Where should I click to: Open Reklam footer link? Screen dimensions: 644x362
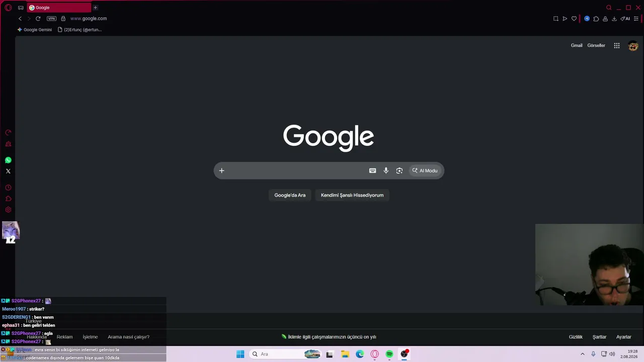(x=65, y=337)
